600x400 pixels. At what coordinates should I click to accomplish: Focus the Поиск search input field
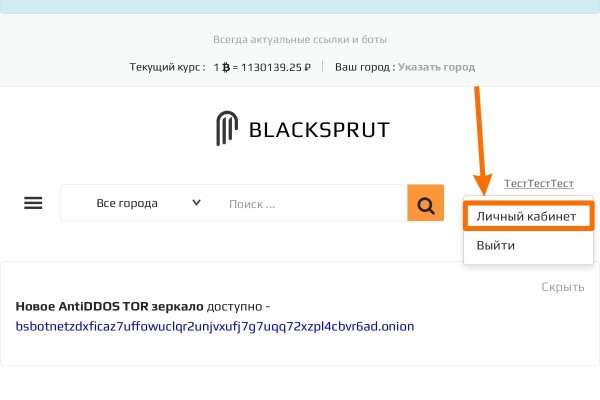[310, 203]
